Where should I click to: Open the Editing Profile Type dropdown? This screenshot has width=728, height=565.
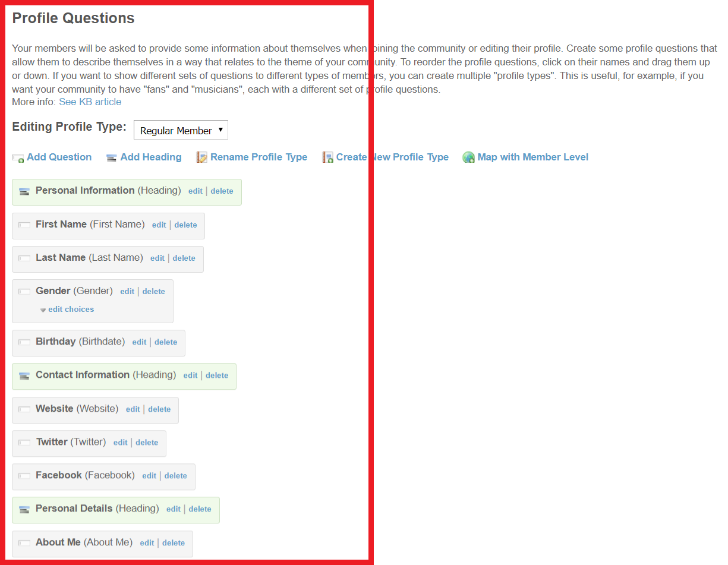coord(181,130)
